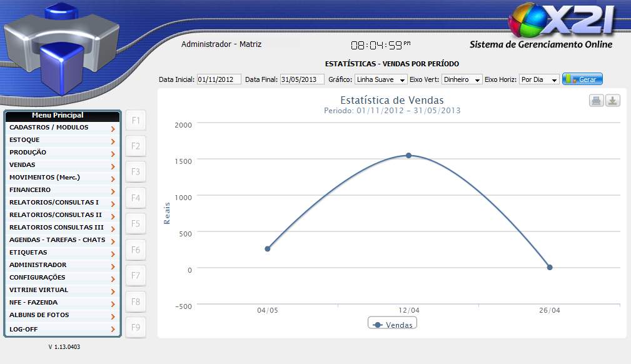Viewport: 631px width, 364px height.
Task: Toggle the Vendas series in legend
Action: pyautogui.click(x=392, y=324)
